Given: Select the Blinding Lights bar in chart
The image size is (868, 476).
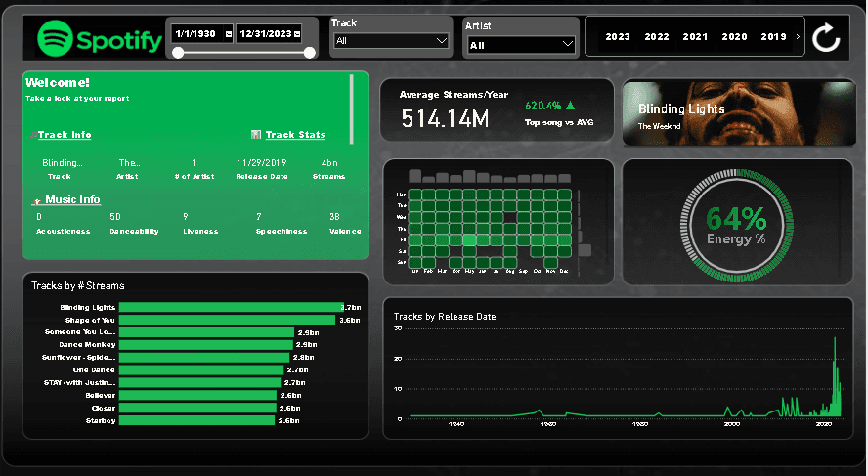Looking at the screenshot, I should (x=232, y=307).
